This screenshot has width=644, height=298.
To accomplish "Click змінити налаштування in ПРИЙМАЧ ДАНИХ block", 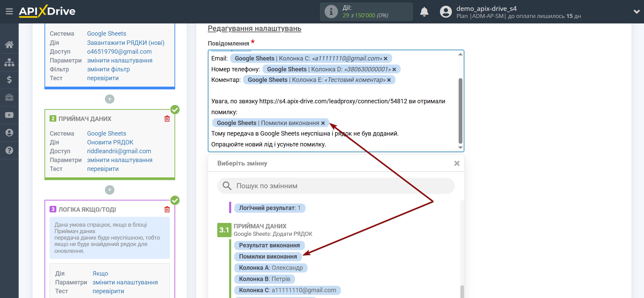I will (119, 160).
